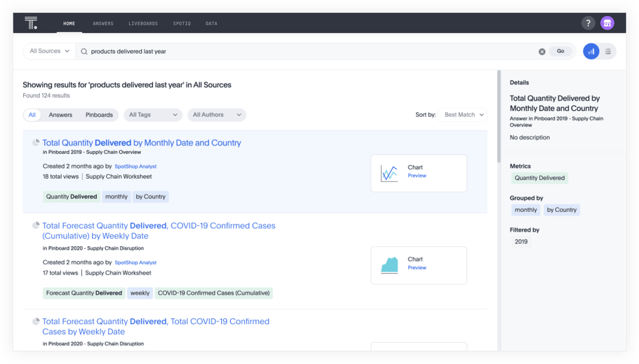
Task: Toggle the 'All' results filter pill
Action: [x=32, y=115]
